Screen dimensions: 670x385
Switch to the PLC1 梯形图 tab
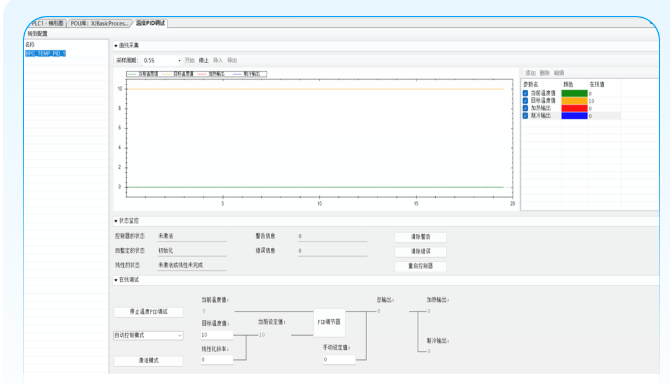click(x=48, y=24)
